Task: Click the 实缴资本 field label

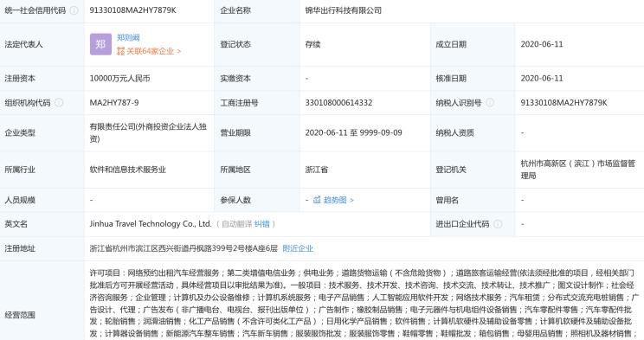Action: tap(235, 79)
